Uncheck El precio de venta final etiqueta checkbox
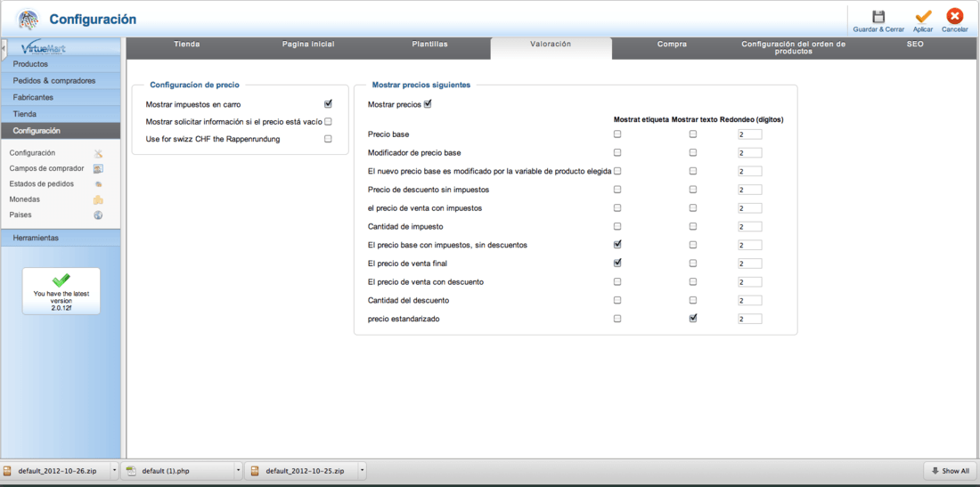 (617, 263)
